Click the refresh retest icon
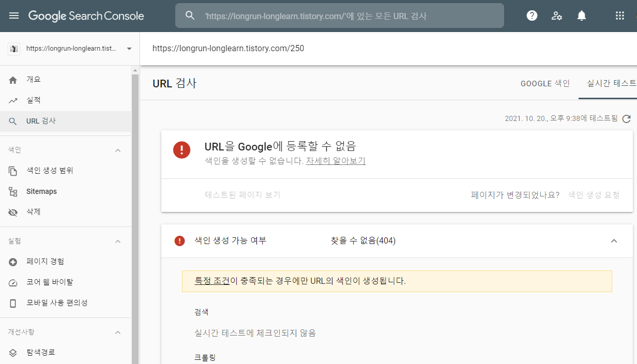 (x=626, y=119)
